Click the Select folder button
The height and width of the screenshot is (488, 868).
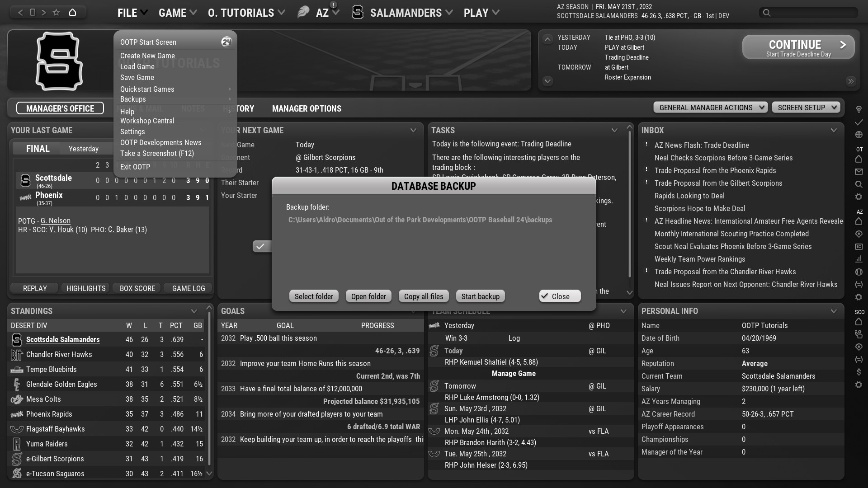coord(314,296)
